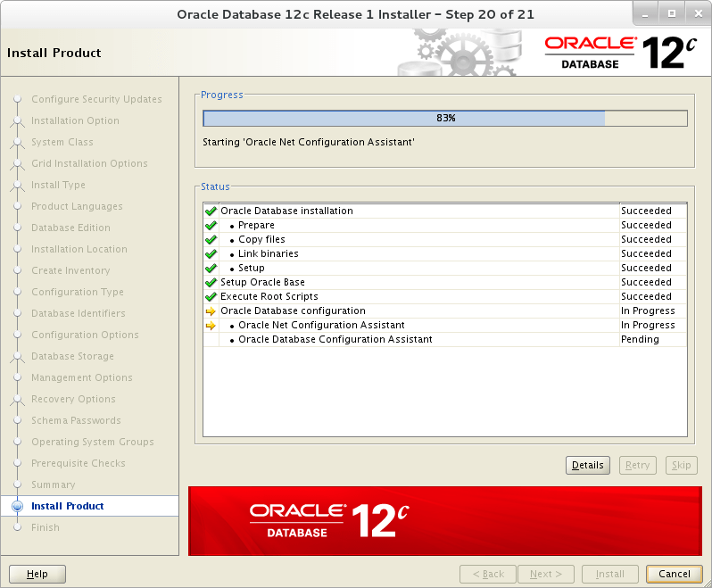Click yellow arrow beside Oracle Net Configuration Assistant
Image resolution: width=712 pixels, height=588 pixels.
[x=211, y=326]
